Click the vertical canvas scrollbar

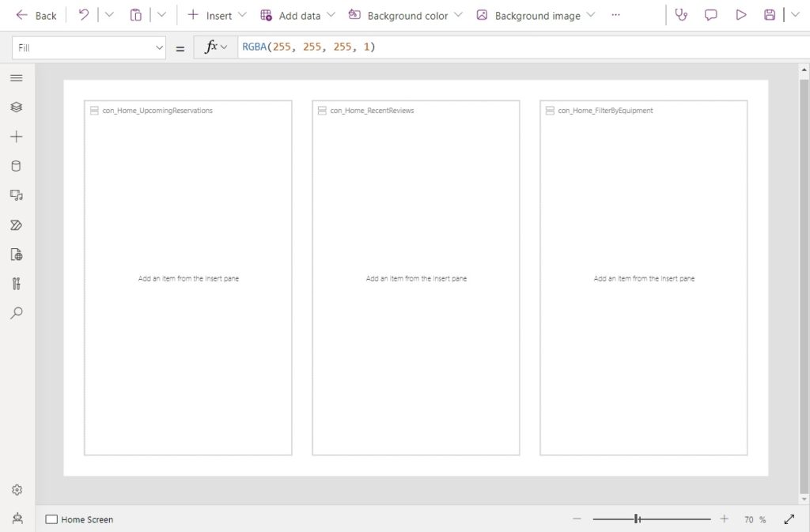[804, 285]
